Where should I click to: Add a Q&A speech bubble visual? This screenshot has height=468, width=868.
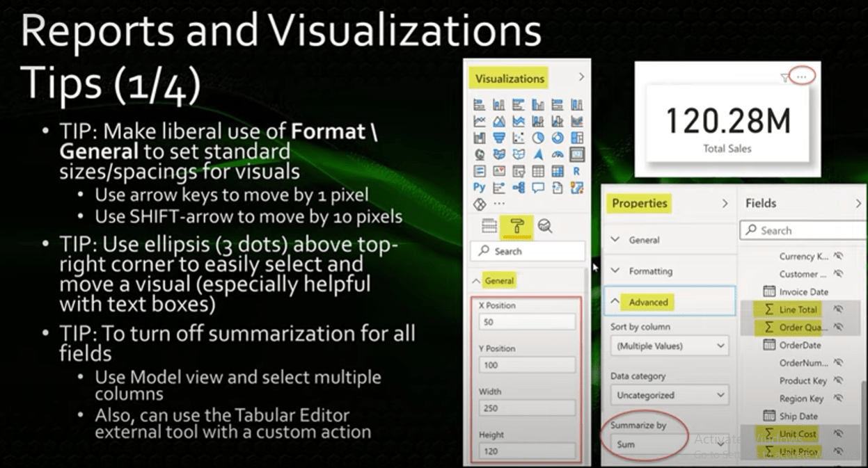click(538, 187)
